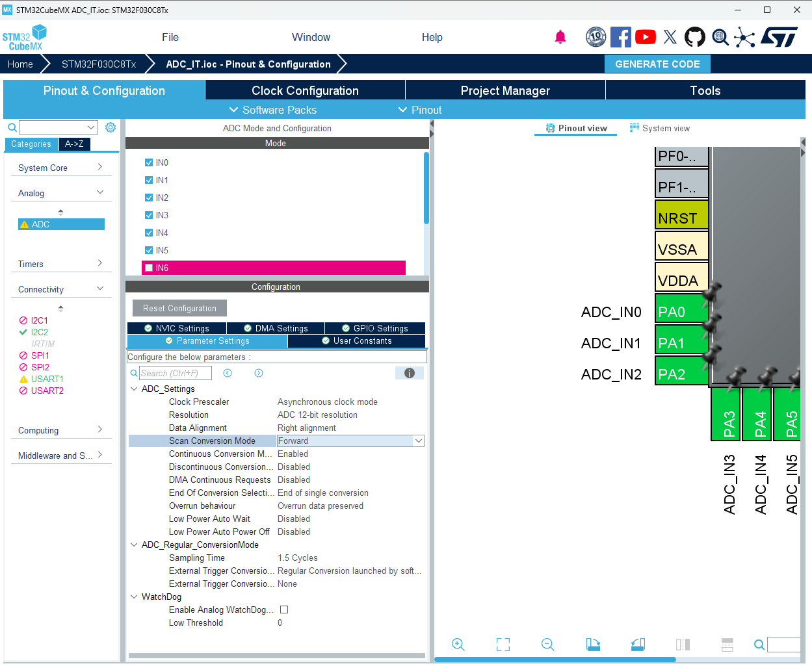The width and height of the screenshot is (812, 668).
Task: Click the ADC warning triangle icon
Action: 24,225
